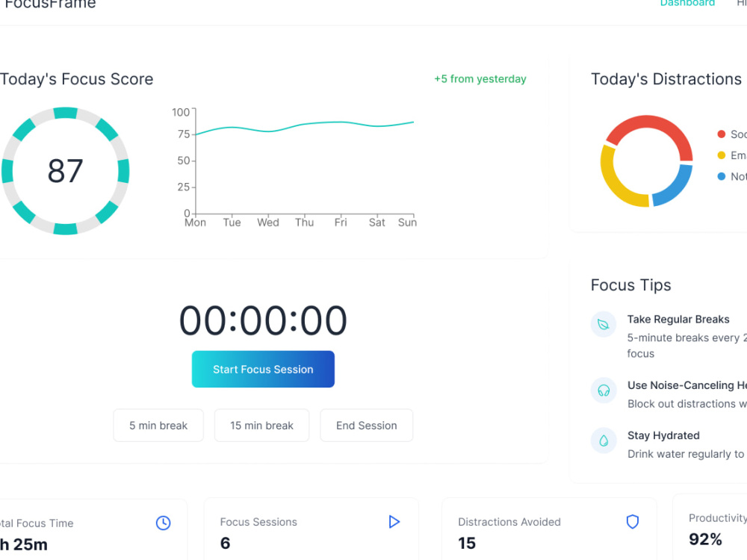Viewport: 747px width, 560px height.
Task: Click the shield icon on Distractions Avoided card
Action: [632, 521]
